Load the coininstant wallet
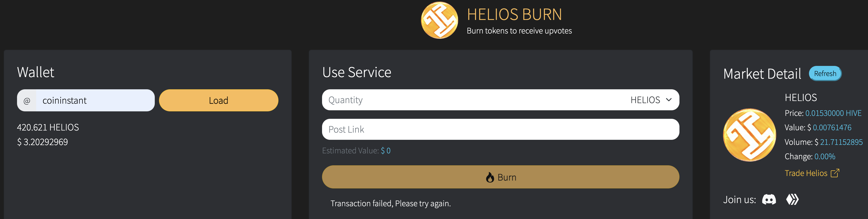This screenshot has height=219, width=868. click(x=218, y=100)
